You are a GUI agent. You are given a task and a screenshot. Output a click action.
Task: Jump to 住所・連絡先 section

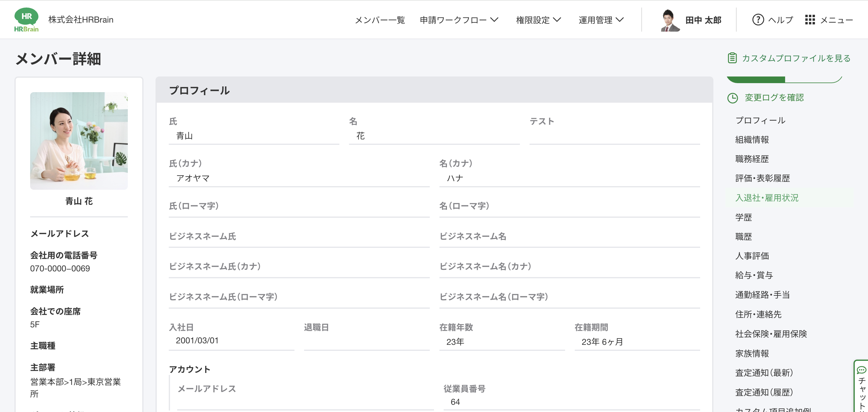758,314
